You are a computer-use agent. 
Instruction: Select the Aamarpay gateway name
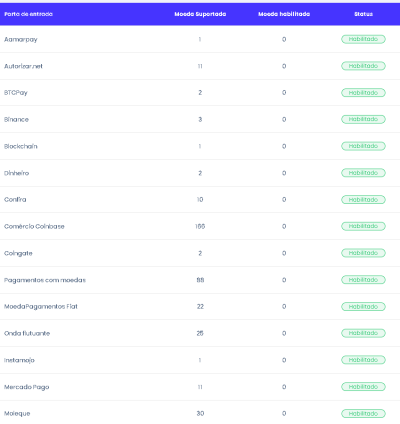pyautogui.click(x=21, y=39)
